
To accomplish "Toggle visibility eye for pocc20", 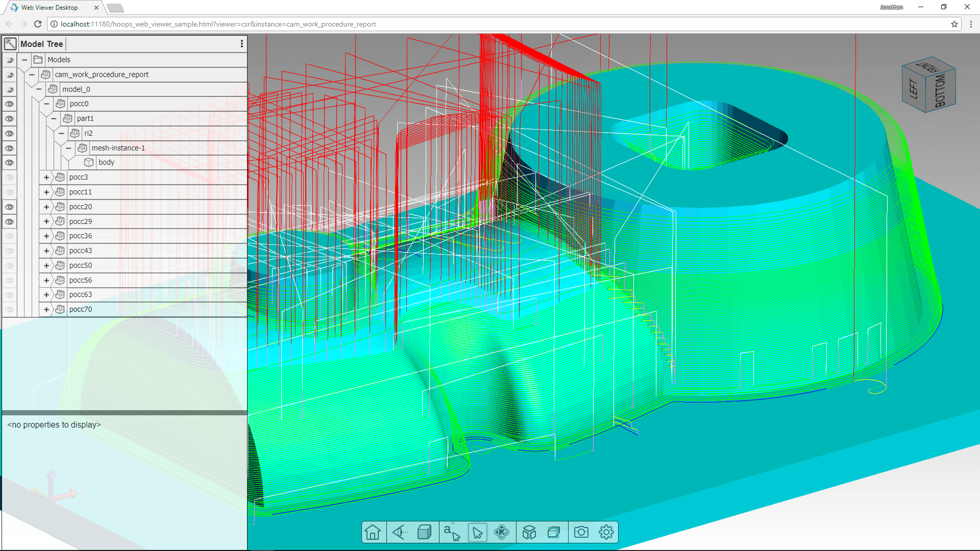I will [x=9, y=207].
